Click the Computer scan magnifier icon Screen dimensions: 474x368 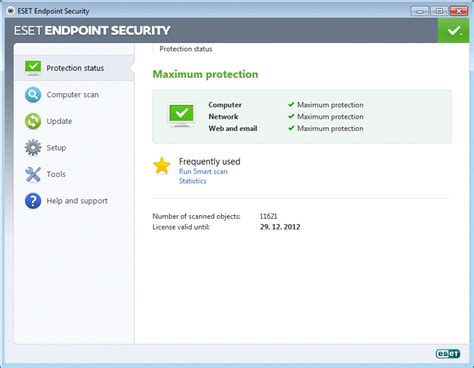pos(33,95)
